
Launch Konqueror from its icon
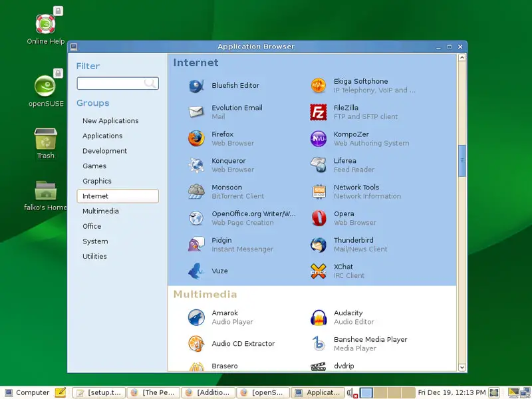[x=196, y=165]
